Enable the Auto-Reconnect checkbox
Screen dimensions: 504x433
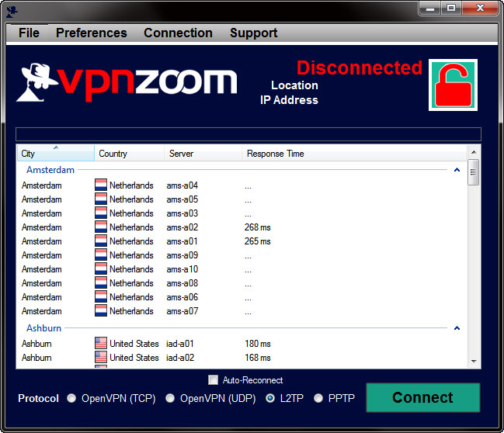click(213, 380)
